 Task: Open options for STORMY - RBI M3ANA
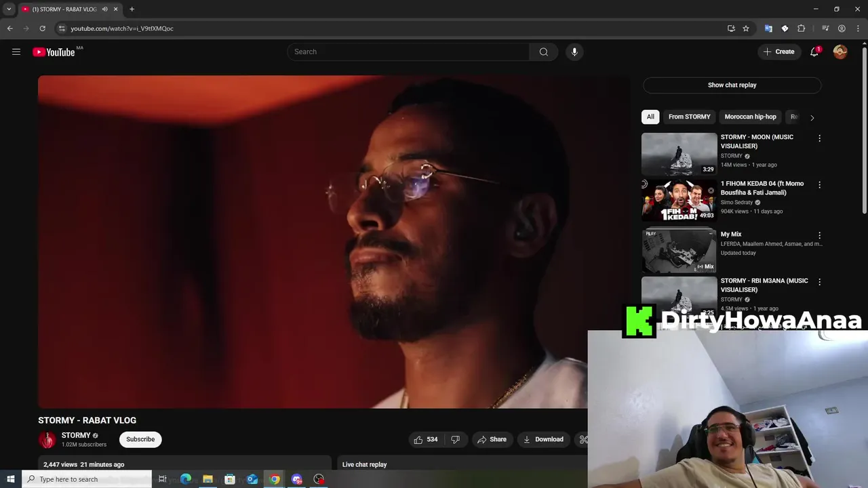pyautogui.click(x=819, y=281)
